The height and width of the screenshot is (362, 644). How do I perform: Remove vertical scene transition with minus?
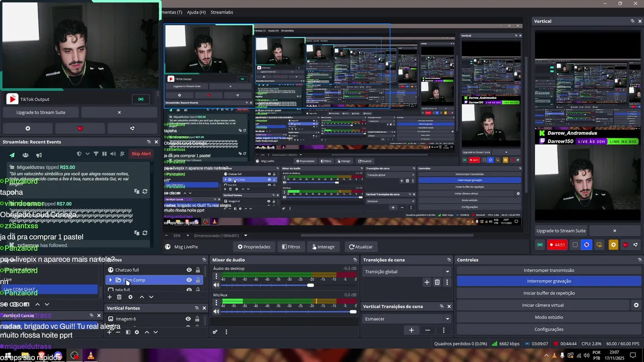pos(428,330)
